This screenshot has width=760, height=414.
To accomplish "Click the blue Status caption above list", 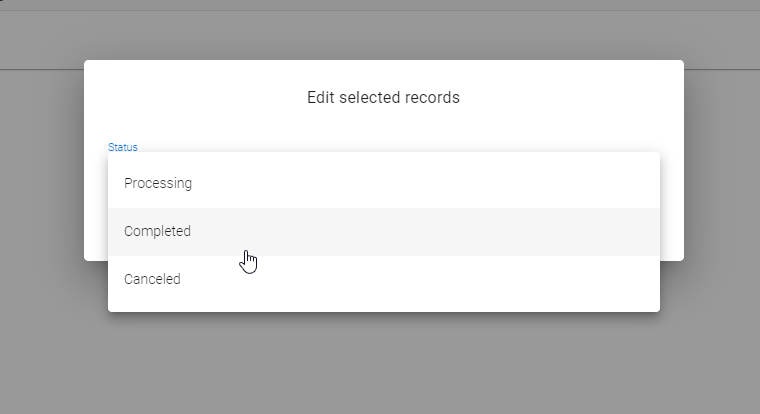I will click(x=123, y=147).
